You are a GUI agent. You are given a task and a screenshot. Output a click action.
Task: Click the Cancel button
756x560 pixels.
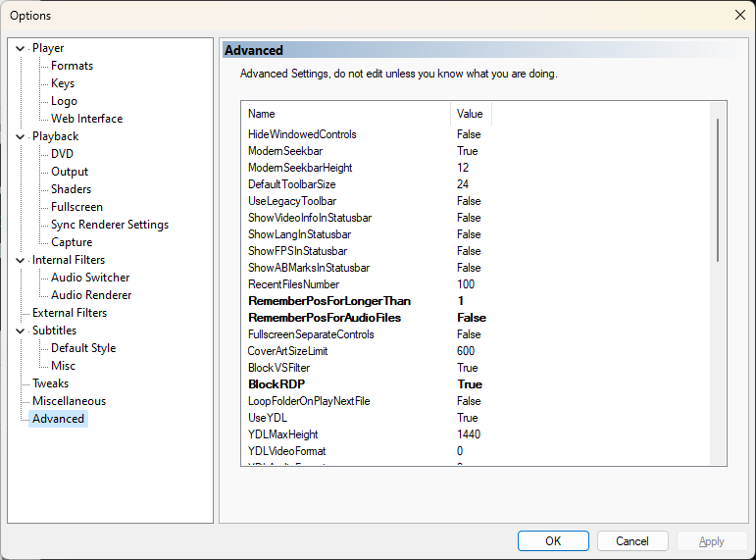[x=632, y=541]
